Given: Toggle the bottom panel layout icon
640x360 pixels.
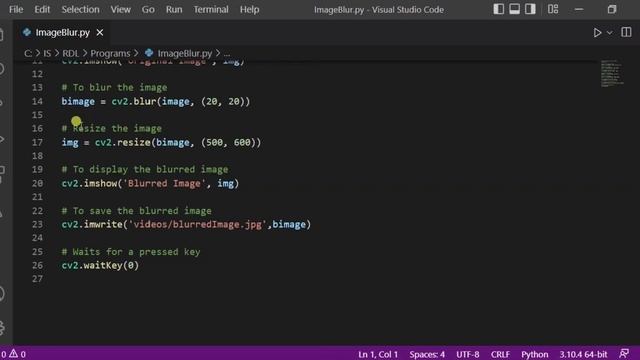Looking at the screenshot, I should 514,9.
